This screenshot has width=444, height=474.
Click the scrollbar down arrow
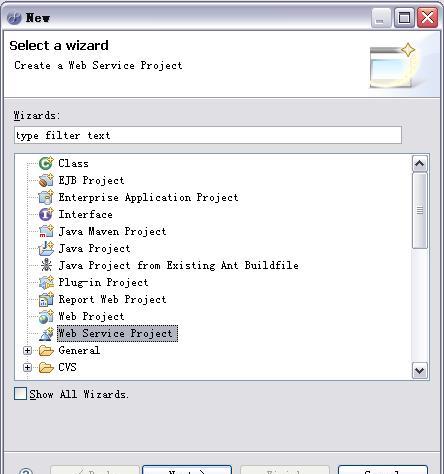pyautogui.click(x=420, y=370)
